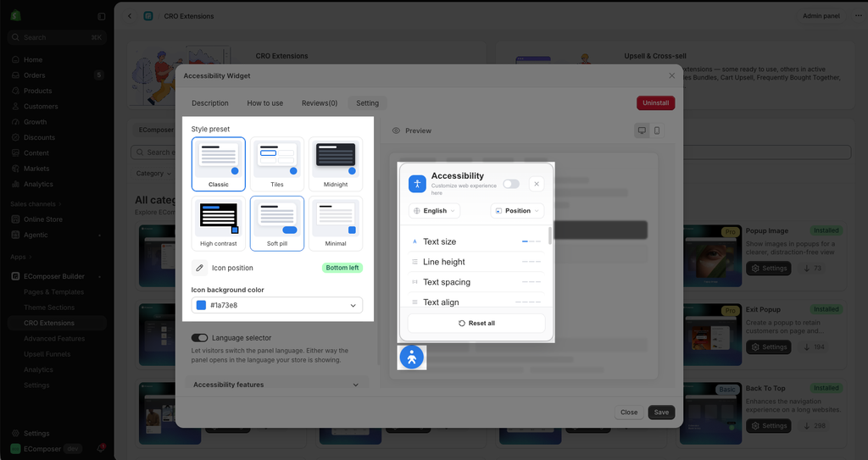The height and width of the screenshot is (460, 868).
Task: Open the Position dropdown in preview
Action: tap(517, 211)
